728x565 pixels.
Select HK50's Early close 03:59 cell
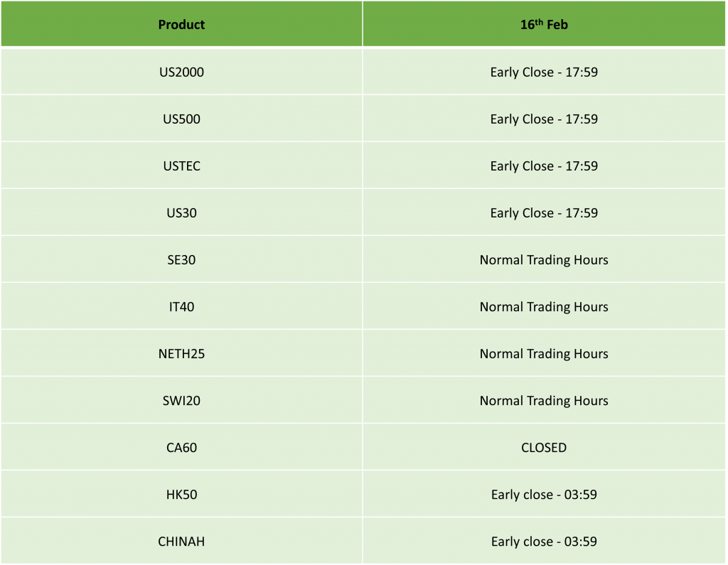click(x=544, y=494)
